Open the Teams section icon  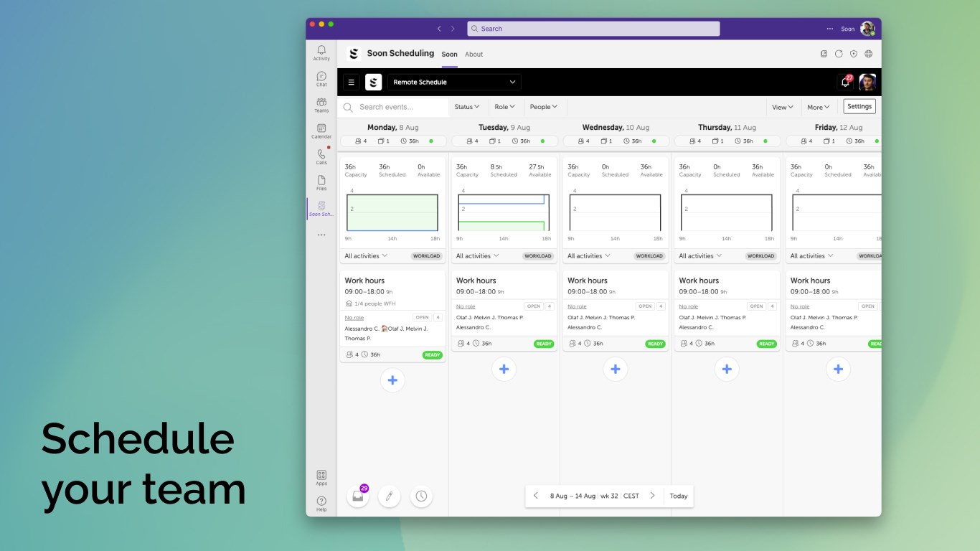321,105
